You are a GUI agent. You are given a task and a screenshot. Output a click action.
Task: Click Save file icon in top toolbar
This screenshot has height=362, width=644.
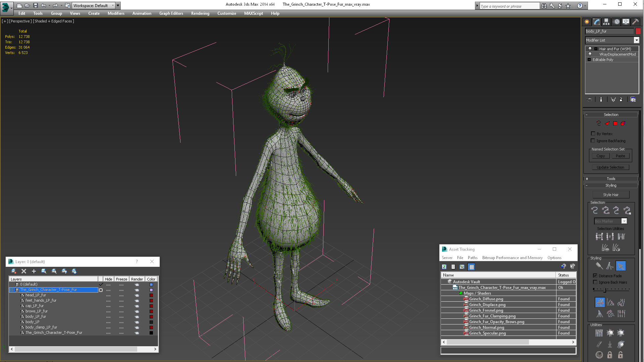(x=35, y=5)
